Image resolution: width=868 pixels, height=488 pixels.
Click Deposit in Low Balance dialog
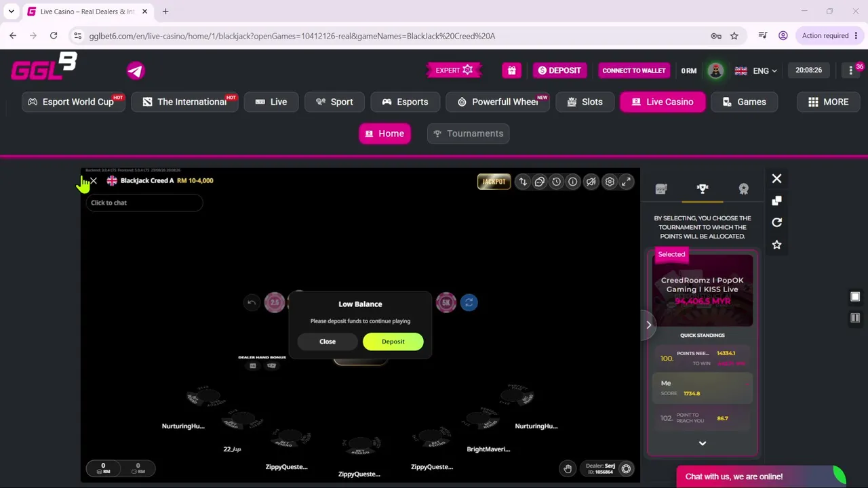(x=393, y=342)
